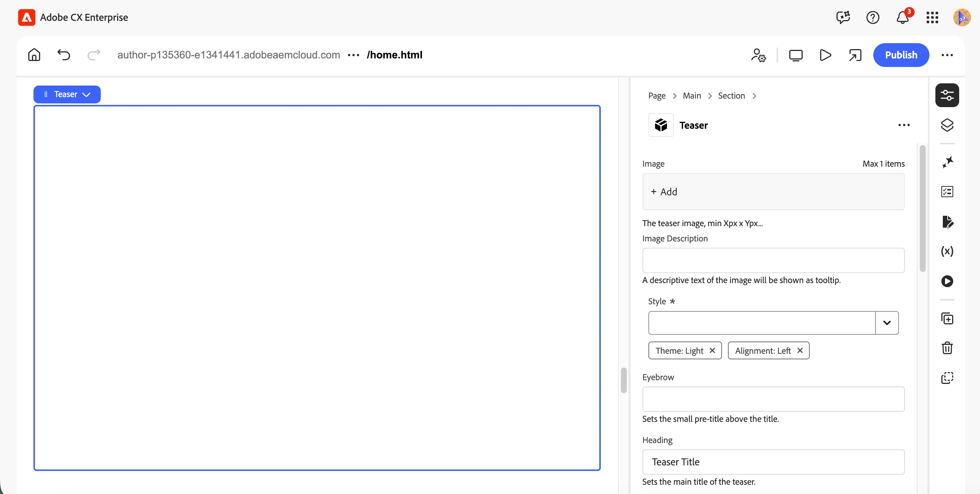
Task: Navigate to Page in breadcrumb
Action: [x=657, y=96]
